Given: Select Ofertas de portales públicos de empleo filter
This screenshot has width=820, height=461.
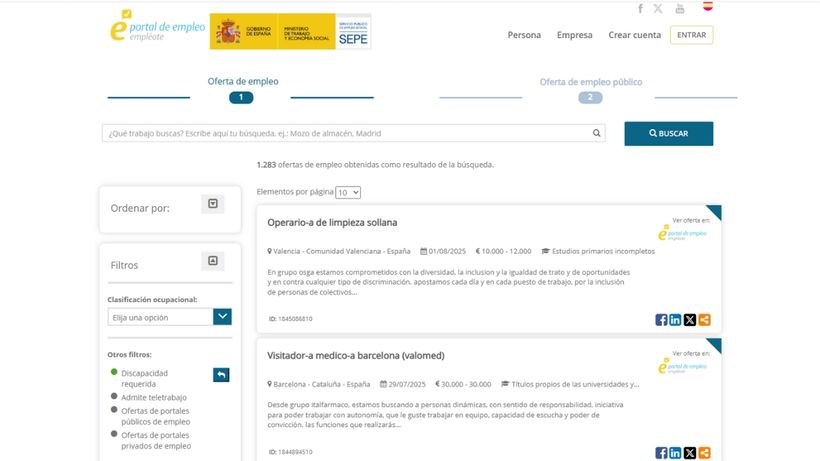Looking at the screenshot, I should coord(114,410).
